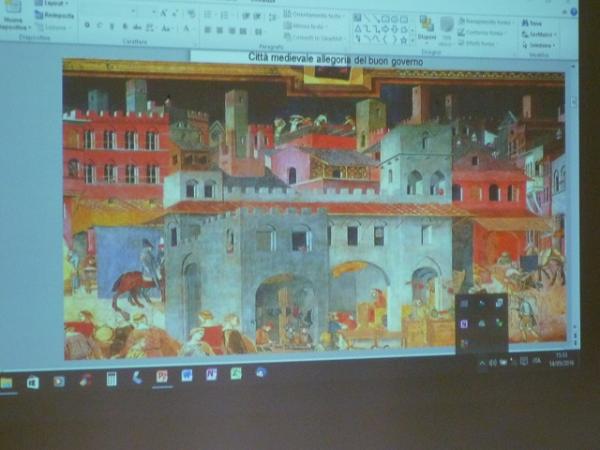Open the Layout dropdown

click(x=51, y=3)
